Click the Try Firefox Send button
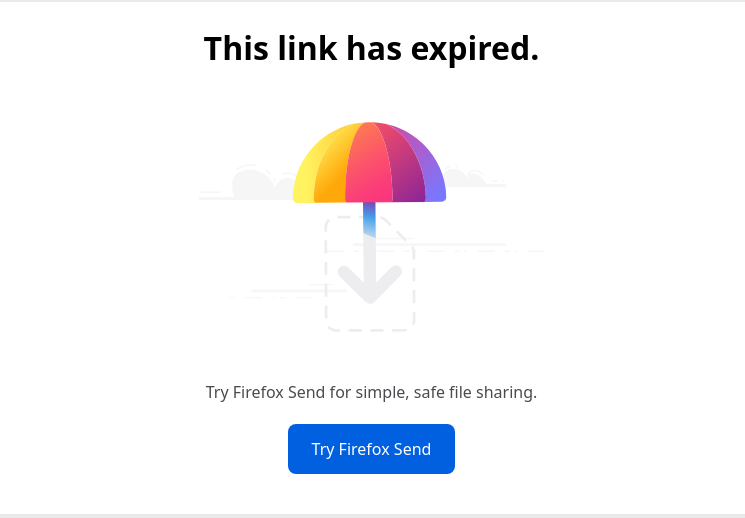Viewport: 745px width, 518px height. point(371,449)
